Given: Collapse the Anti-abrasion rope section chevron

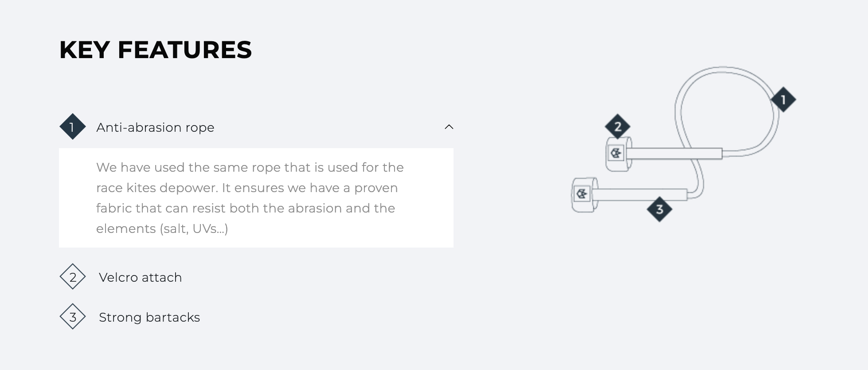Looking at the screenshot, I should (x=449, y=127).
